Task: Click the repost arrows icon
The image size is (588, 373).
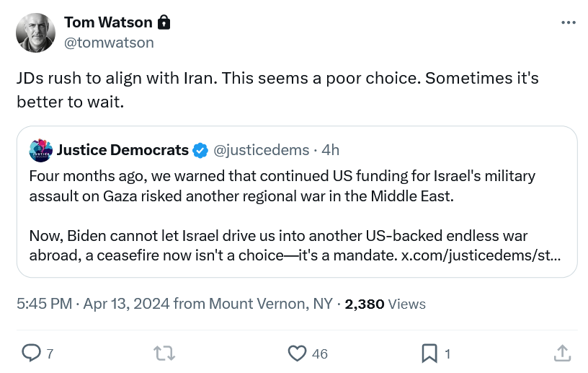Action: [164, 353]
